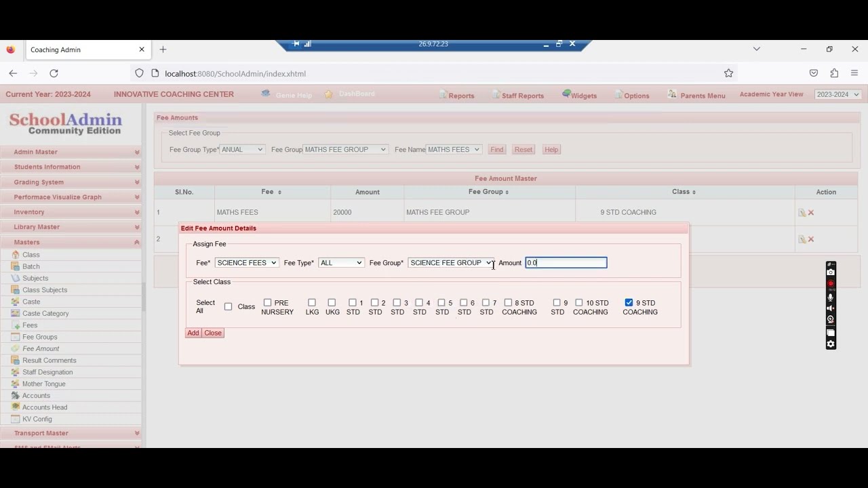The height and width of the screenshot is (488, 868).
Task: Open the Options menu
Action: click(x=632, y=95)
